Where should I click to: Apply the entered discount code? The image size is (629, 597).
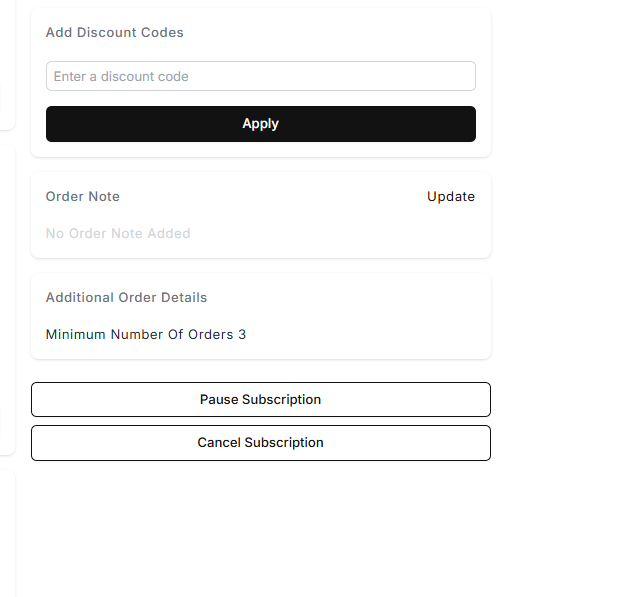point(260,124)
